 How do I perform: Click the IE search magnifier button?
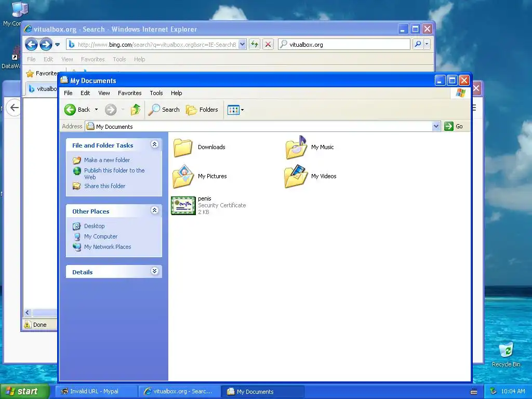pyautogui.click(x=418, y=44)
